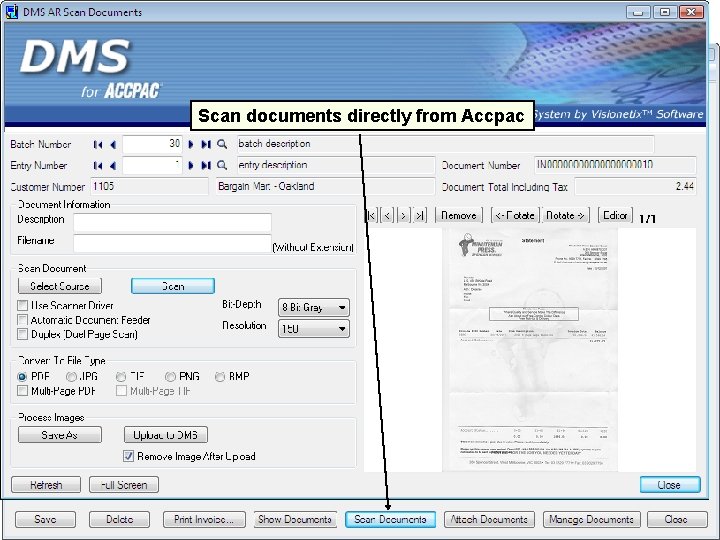Click Delete in the Accpac window
Image resolution: width=720 pixels, height=540 pixels.
click(x=119, y=519)
